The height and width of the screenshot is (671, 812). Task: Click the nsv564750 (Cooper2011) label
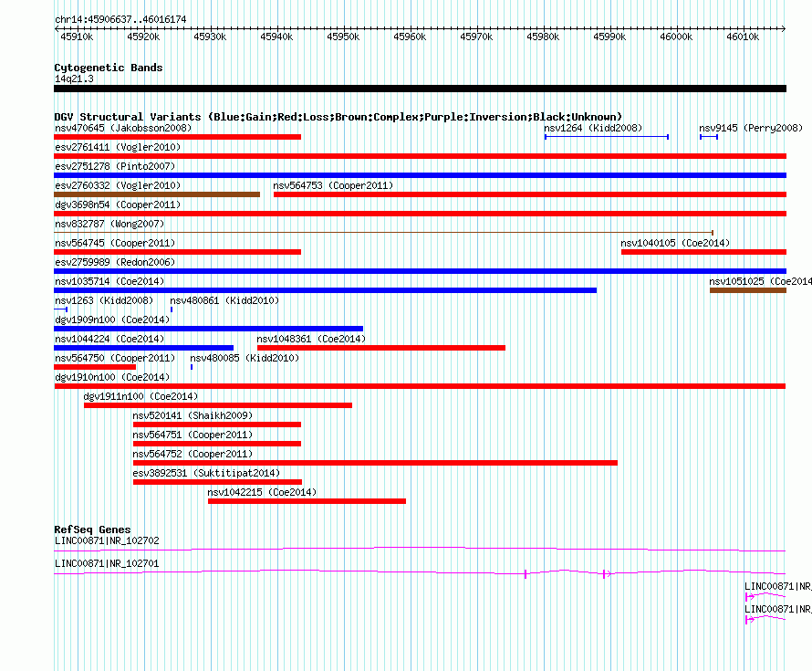115,358
